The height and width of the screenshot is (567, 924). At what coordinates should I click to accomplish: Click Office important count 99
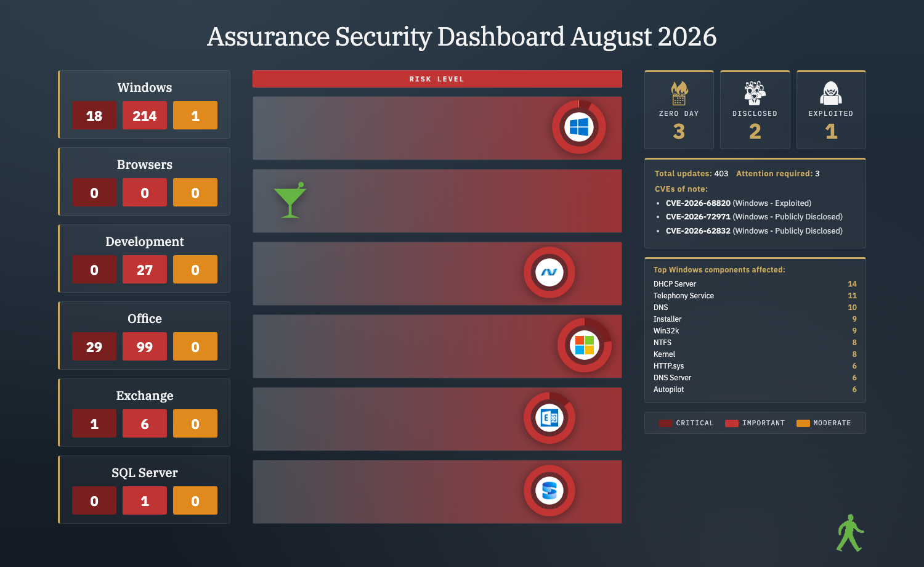point(145,346)
